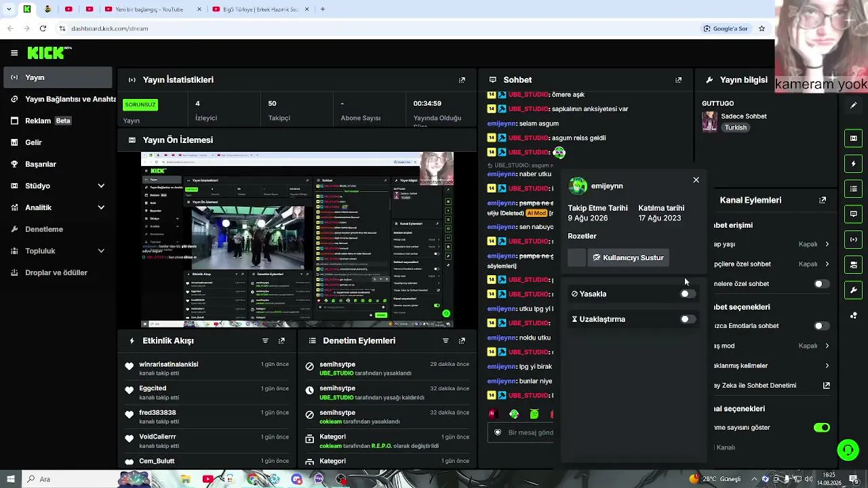Click the Turkish language tag
868x488 pixels.
point(735,127)
